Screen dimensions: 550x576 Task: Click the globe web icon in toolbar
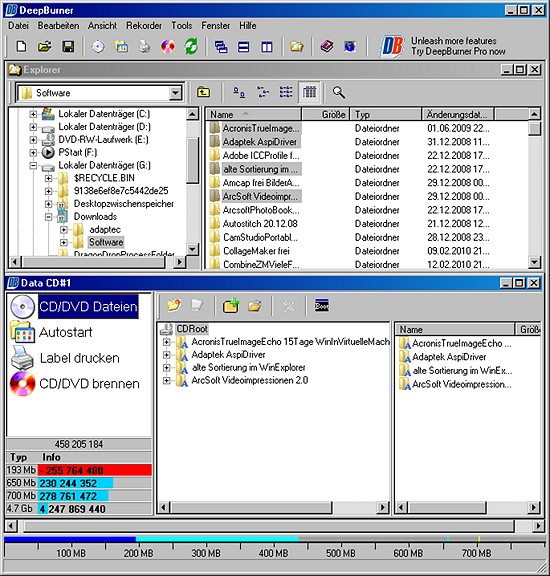(x=350, y=47)
